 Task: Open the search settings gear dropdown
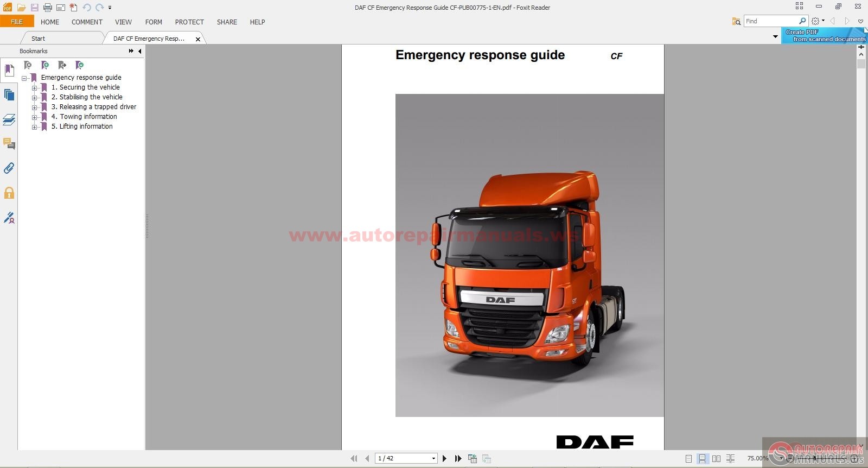(x=818, y=21)
